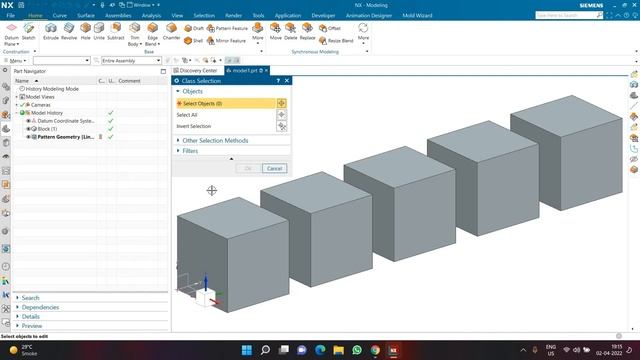
Task: Expand the Search panel
Action: tap(18, 298)
